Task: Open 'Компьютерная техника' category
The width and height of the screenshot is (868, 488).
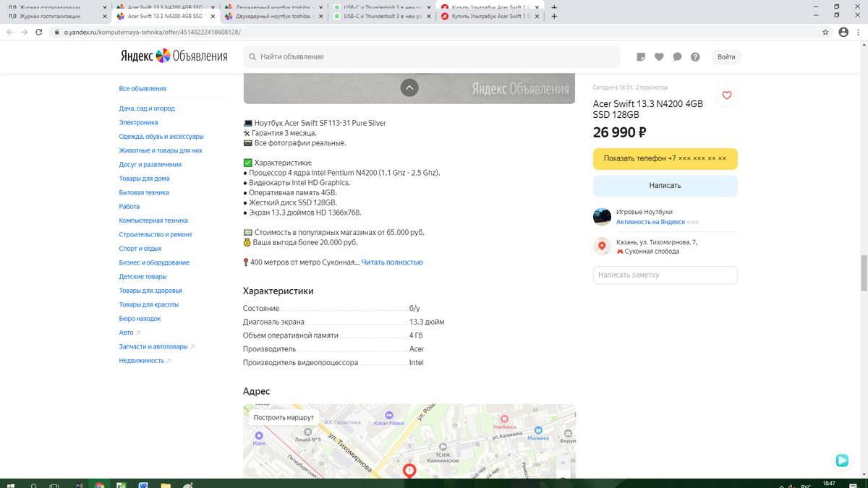Action: coord(153,221)
